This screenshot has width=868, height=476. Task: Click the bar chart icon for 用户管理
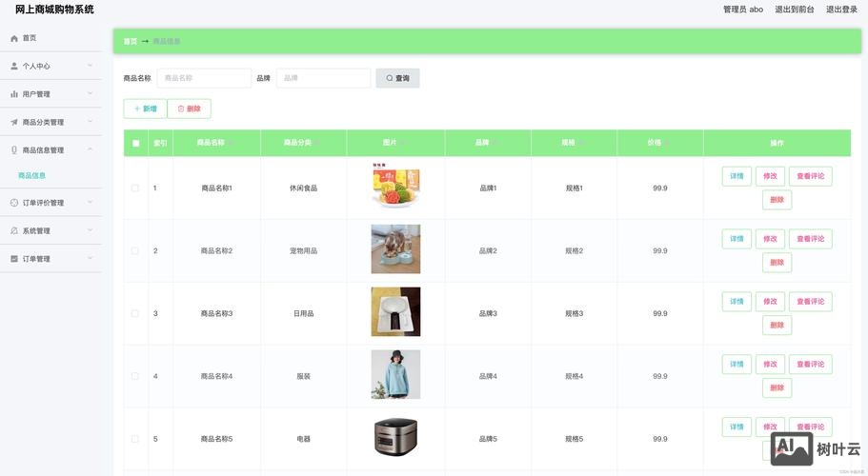point(14,94)
